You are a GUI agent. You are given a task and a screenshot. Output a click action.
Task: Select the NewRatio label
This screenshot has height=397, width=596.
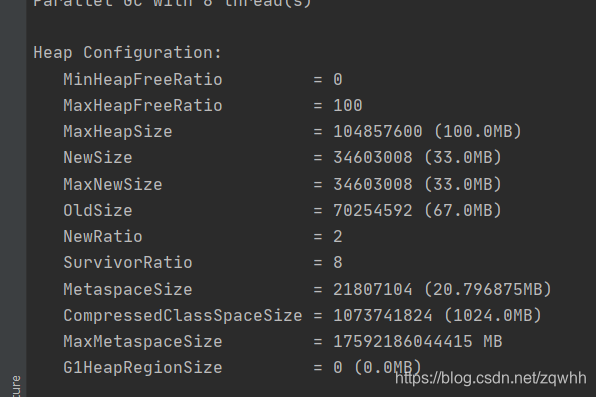click(x=103, y=237)
